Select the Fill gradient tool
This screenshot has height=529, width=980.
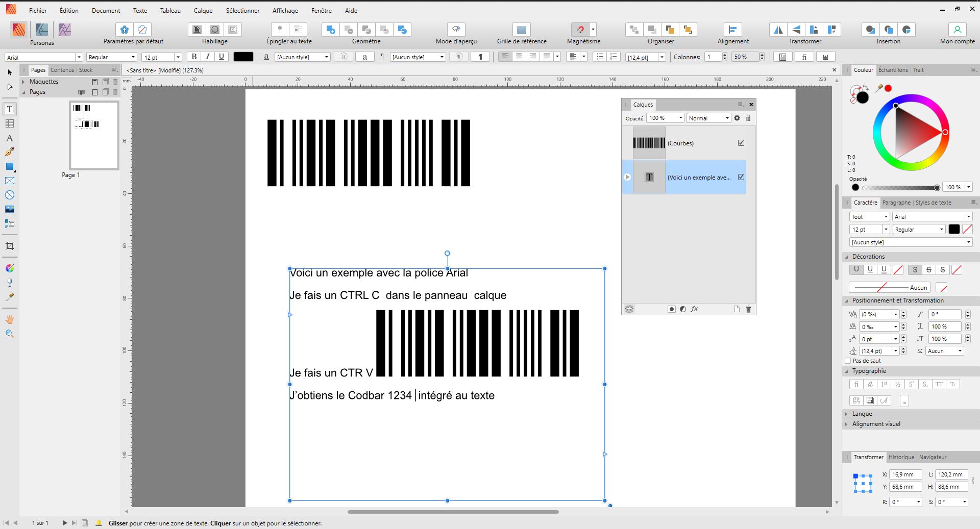click(x=10, y=268)
